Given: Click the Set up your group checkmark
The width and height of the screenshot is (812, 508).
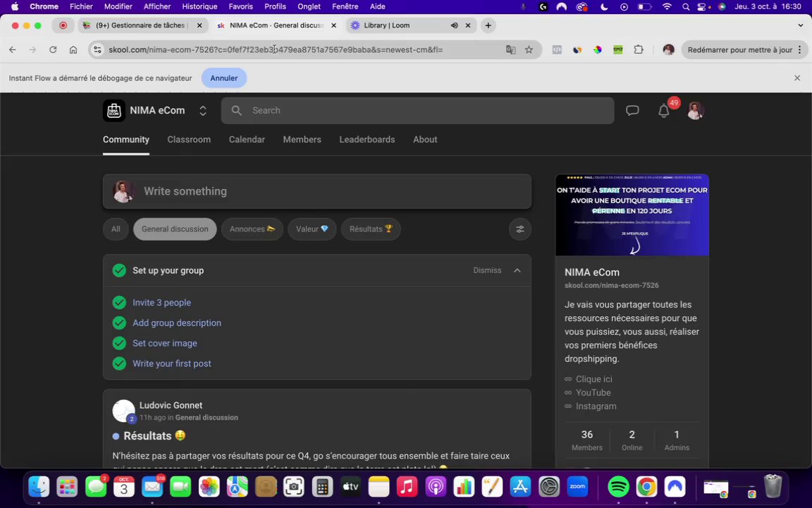Looking at the screenshot, I should point(119,271).
